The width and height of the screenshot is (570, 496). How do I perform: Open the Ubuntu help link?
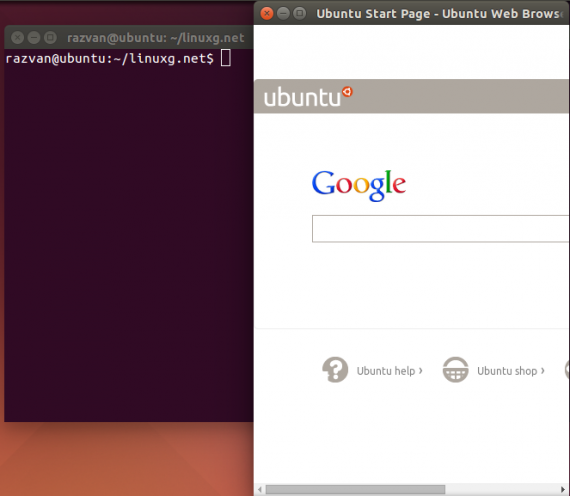[389, 371]
